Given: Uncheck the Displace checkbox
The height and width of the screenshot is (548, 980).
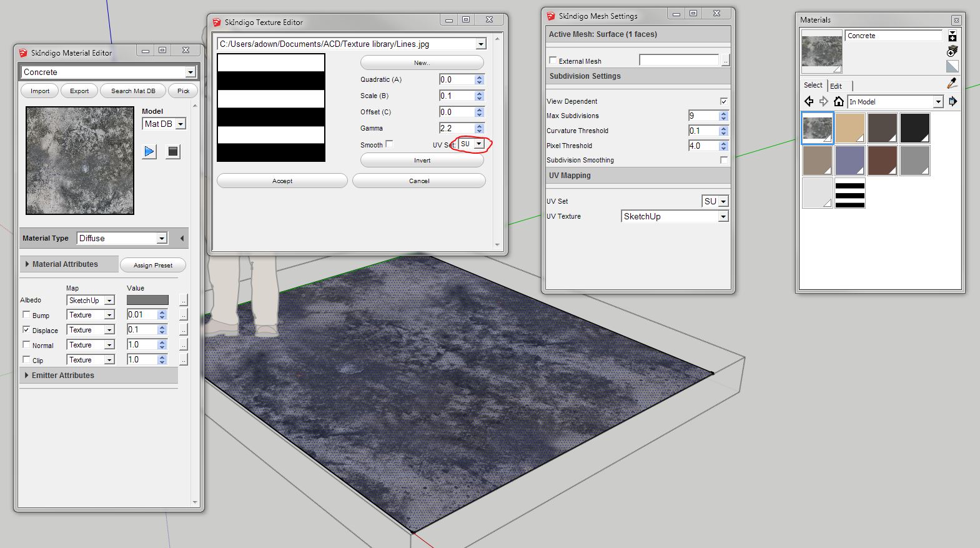Looking at the screenshot, I should 26,330.
